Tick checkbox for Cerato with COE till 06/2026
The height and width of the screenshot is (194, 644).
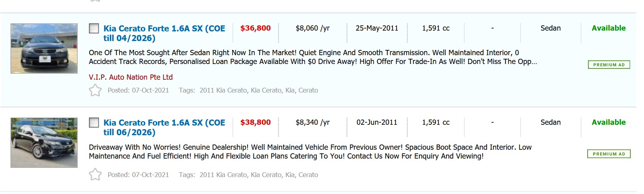pyautogui.click(x=94, y=123)
